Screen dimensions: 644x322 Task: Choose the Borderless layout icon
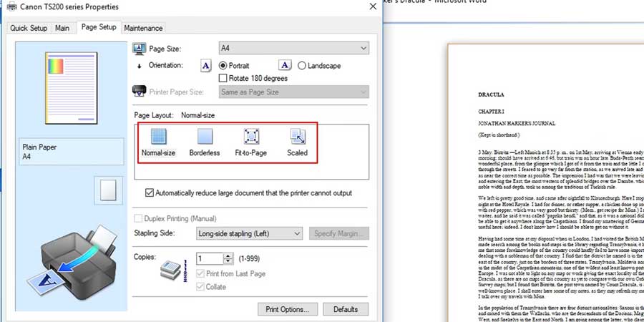tap(205, 137)
